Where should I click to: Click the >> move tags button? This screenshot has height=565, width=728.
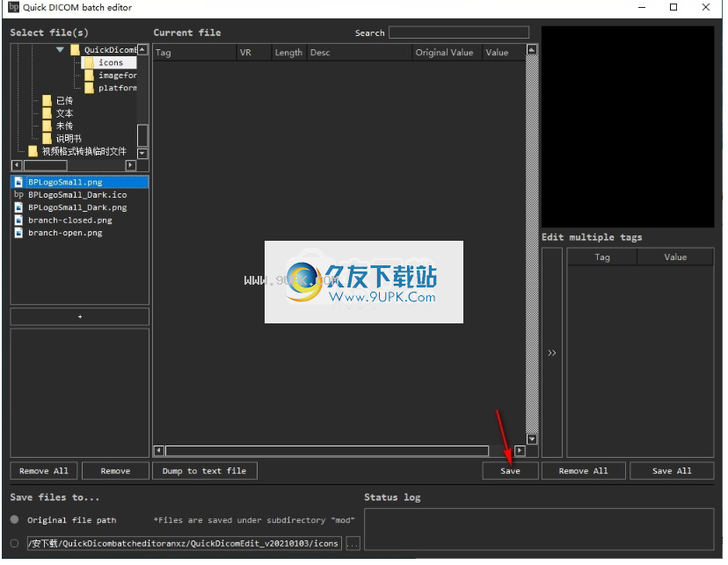(x=552, y=353)
